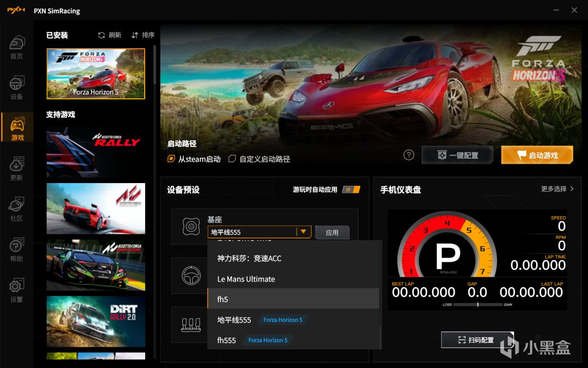Click the steering wheel preset icon

[191, 276]
